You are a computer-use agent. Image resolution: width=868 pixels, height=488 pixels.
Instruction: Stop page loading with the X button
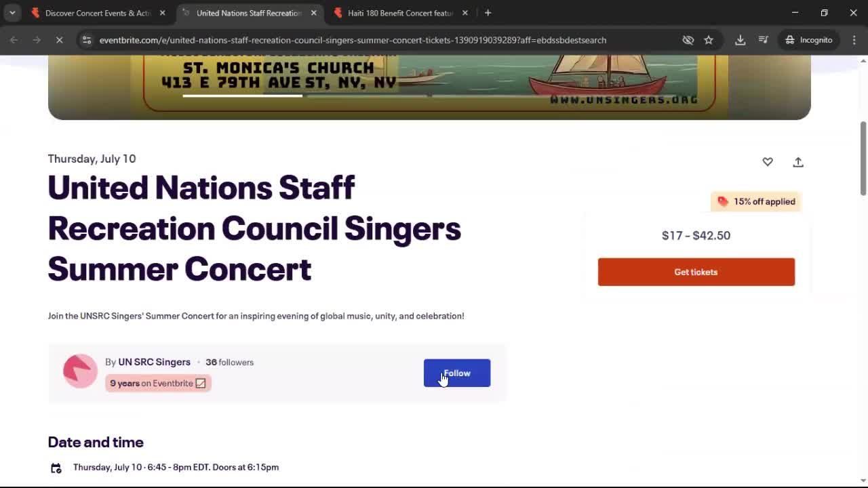(59, 40)
